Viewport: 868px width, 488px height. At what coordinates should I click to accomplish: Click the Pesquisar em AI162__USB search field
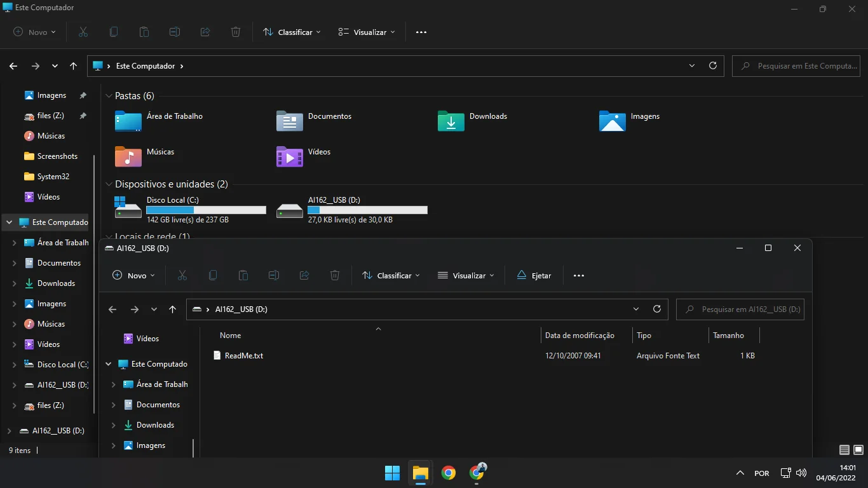pos(740,309)
